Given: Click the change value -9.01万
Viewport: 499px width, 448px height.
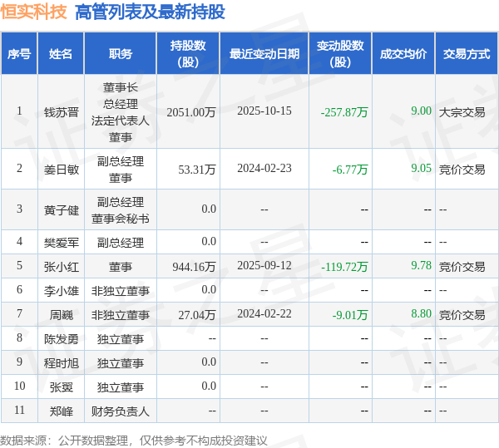Looking at the screenshot, I should [350, 315].
